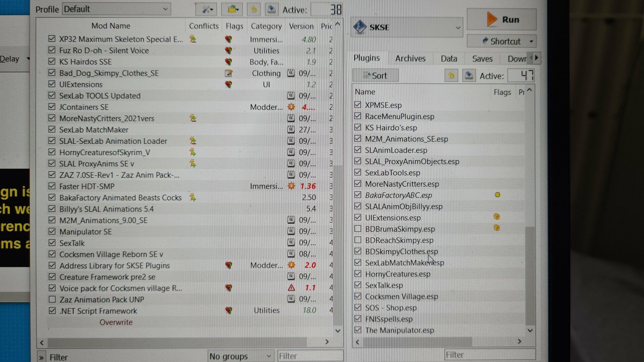The image size is (644, 362).
Task: Click the yellow flag on BakaFactoryABC.esp
Action: click(497, 195)
